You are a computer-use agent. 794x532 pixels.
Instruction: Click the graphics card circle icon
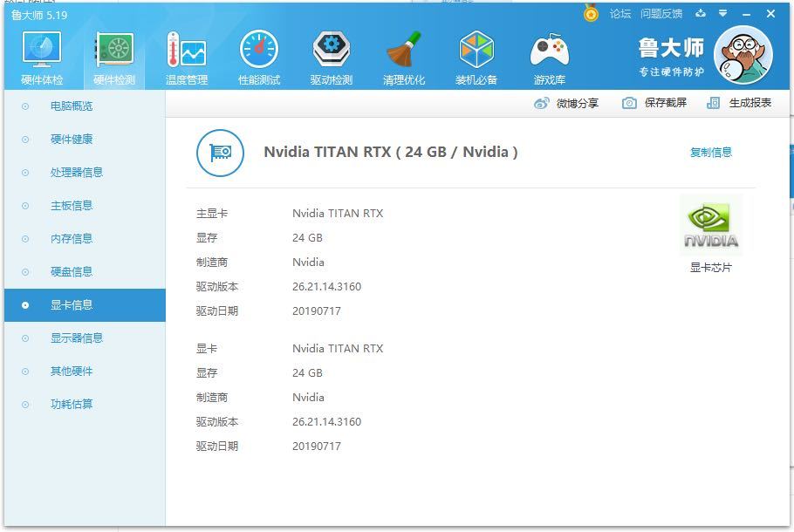tap(220, 153)
